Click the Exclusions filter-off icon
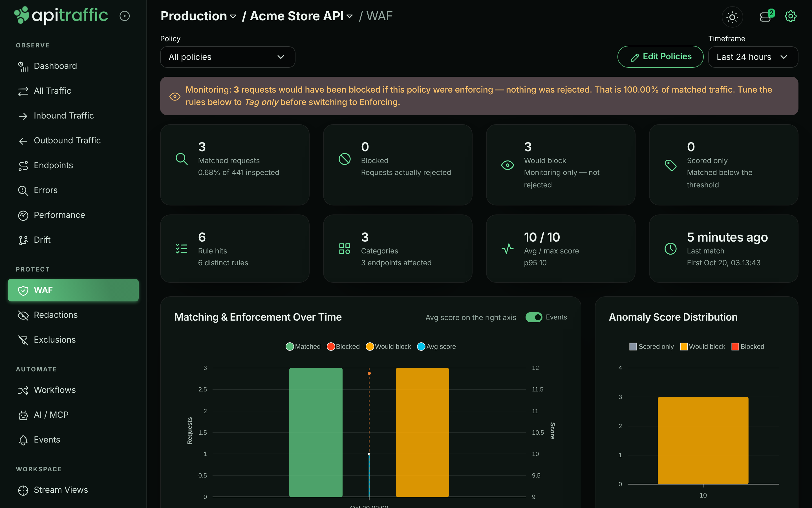 [23, 340]
